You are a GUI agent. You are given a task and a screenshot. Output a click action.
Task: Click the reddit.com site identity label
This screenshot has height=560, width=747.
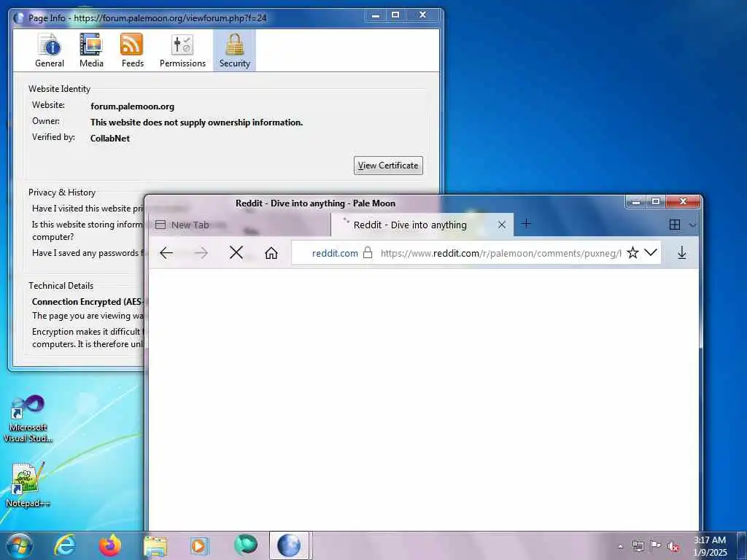(x=335, y=253)
